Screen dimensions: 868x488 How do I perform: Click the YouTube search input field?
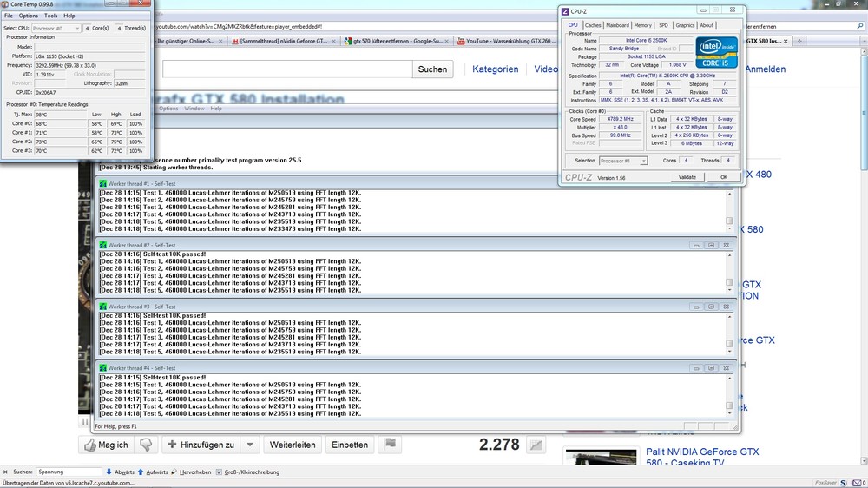[287, 69]
